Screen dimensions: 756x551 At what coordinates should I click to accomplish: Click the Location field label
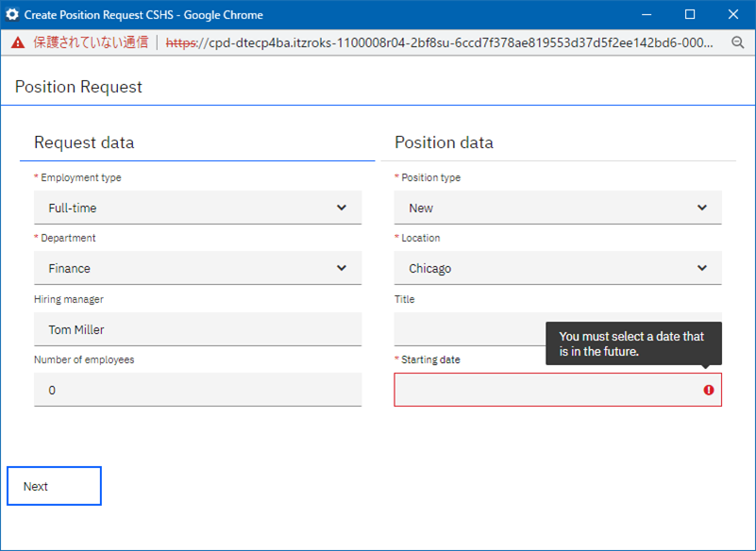pos(420,238)
